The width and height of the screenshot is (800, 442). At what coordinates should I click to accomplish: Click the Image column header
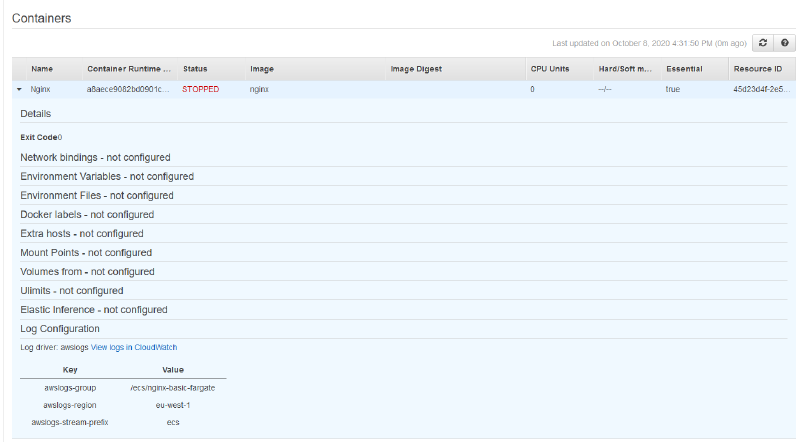click(x=262, y=69)
